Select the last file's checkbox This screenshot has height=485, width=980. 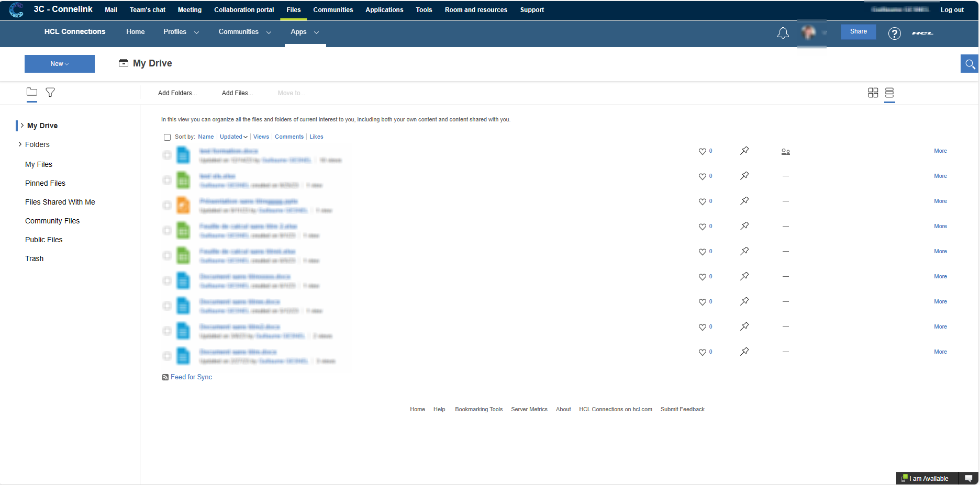click(x=167, y=356)
